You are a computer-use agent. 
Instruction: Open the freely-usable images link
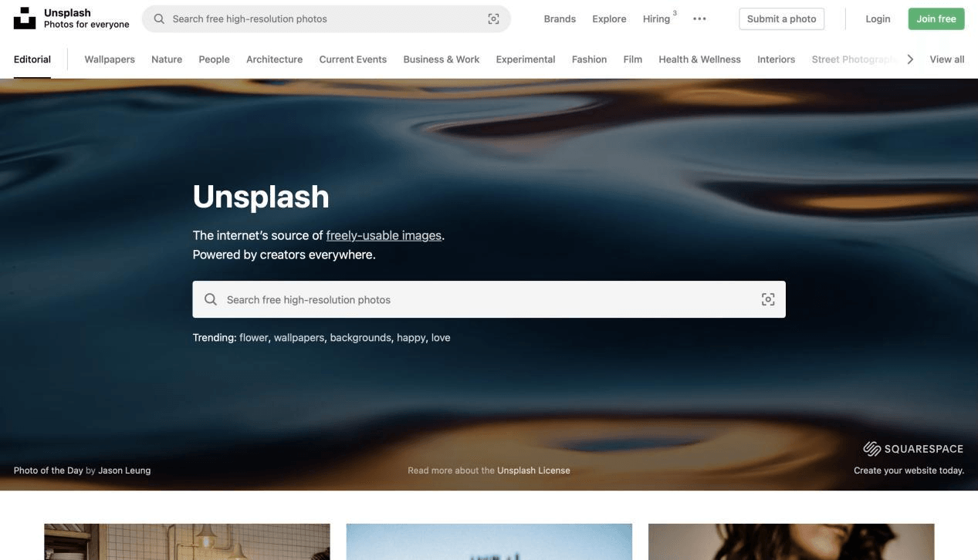384,235
